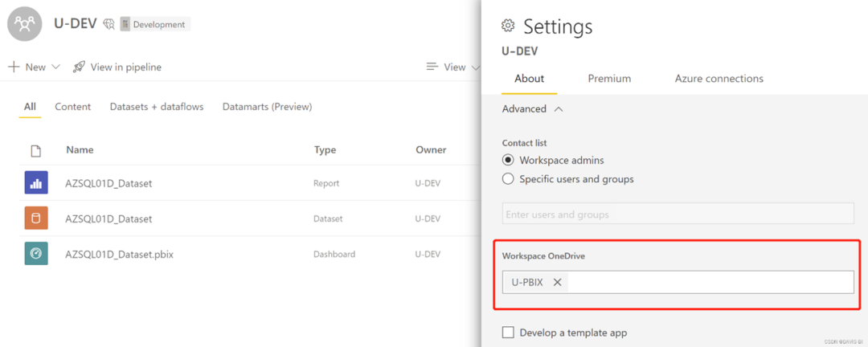Open View in pipeline link
The height and width of the screenshot is (347, 868).
[125, 67]
